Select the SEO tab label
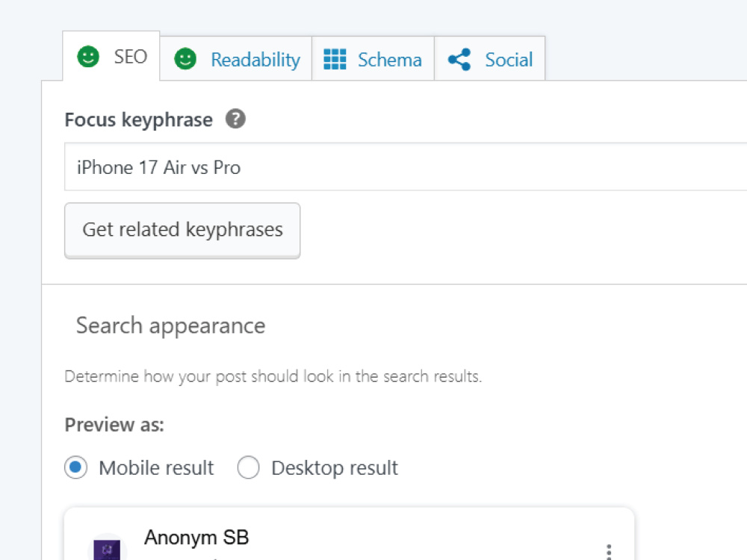The image size is (747, 560). point(131,57)
